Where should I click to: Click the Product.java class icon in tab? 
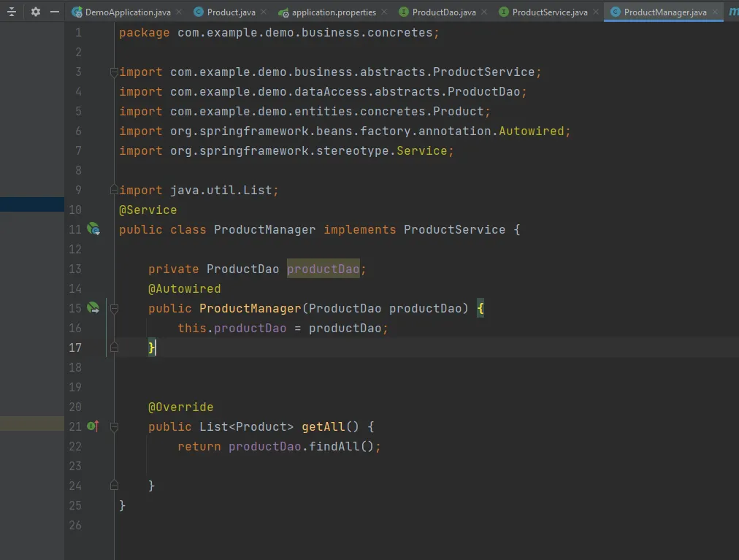(199, 12)
